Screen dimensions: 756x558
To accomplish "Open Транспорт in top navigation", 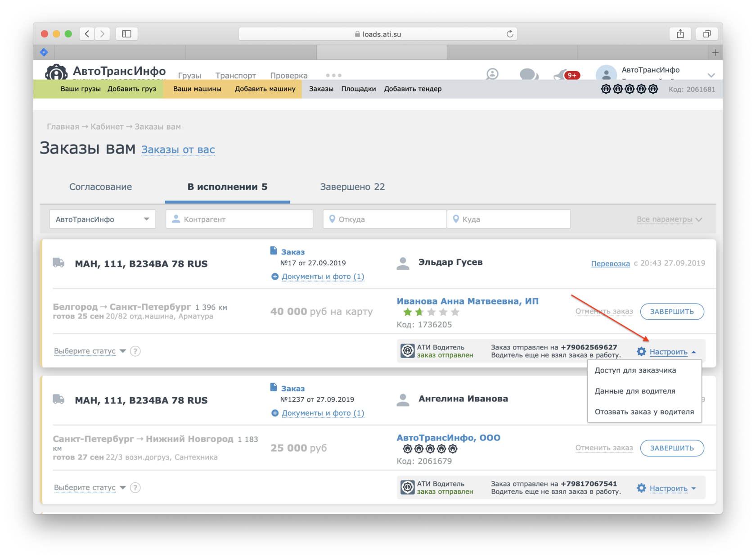I will pyautogui.click(x=235, y=75).
